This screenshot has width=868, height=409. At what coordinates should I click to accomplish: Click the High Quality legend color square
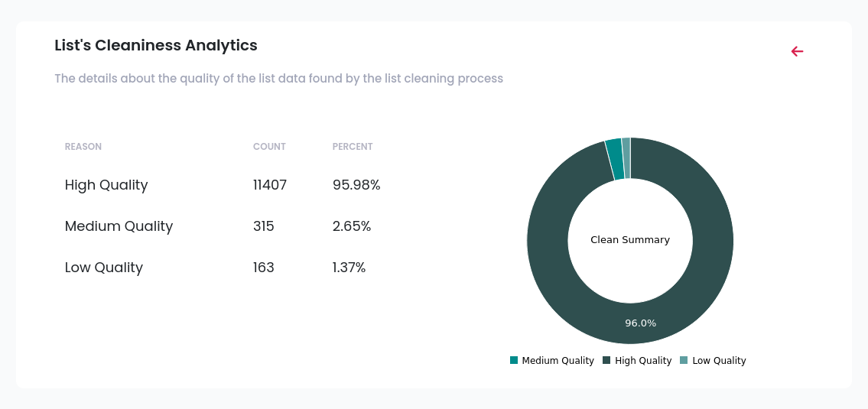pos(606,360)
